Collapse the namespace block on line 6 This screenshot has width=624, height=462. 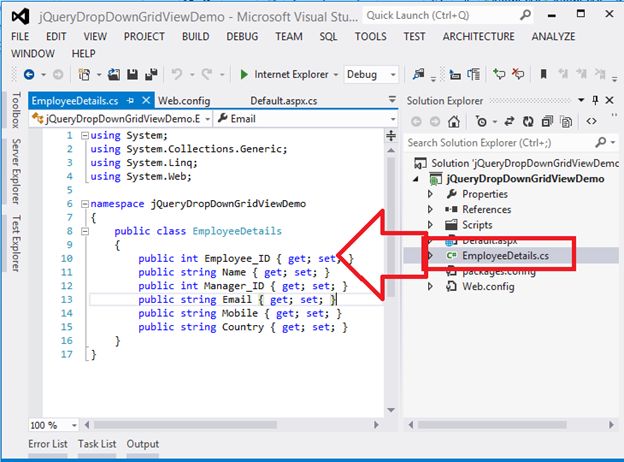pos(85,204)
